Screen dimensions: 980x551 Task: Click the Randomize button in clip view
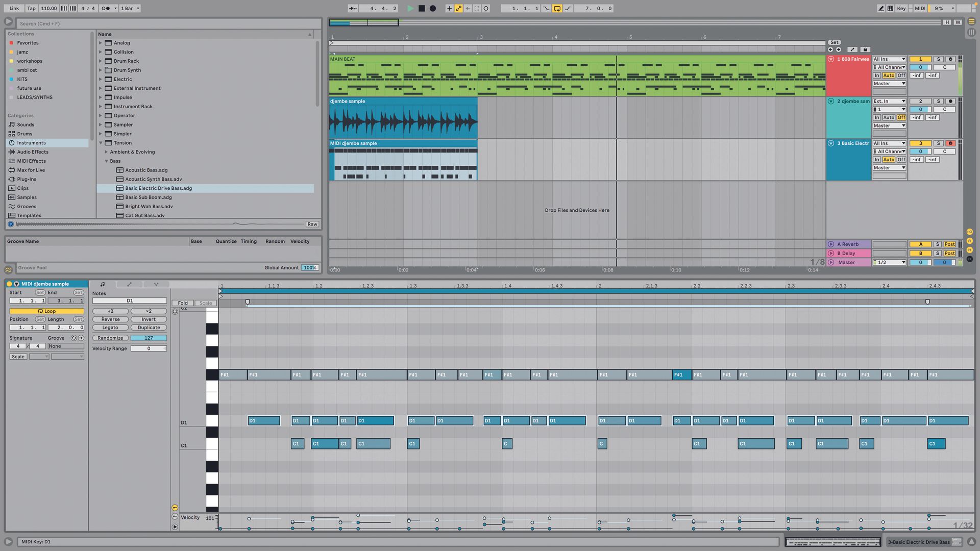pyautogui.click(x=110, y=338)
